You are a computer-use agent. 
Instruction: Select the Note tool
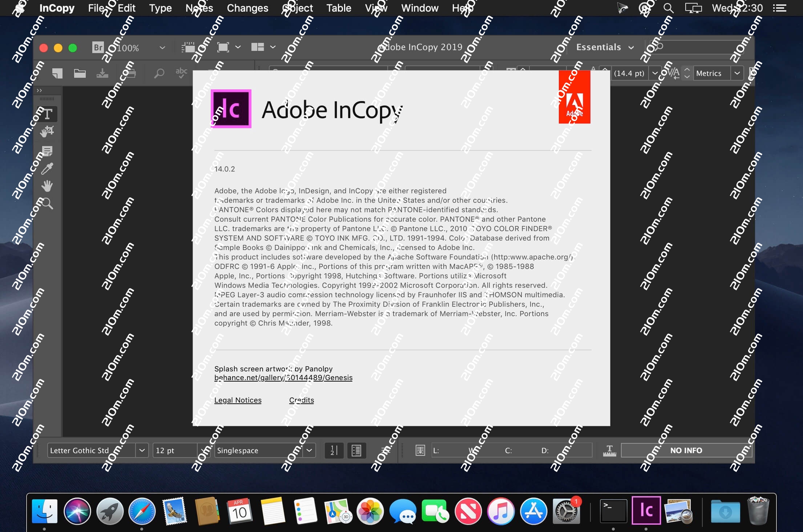47,151
